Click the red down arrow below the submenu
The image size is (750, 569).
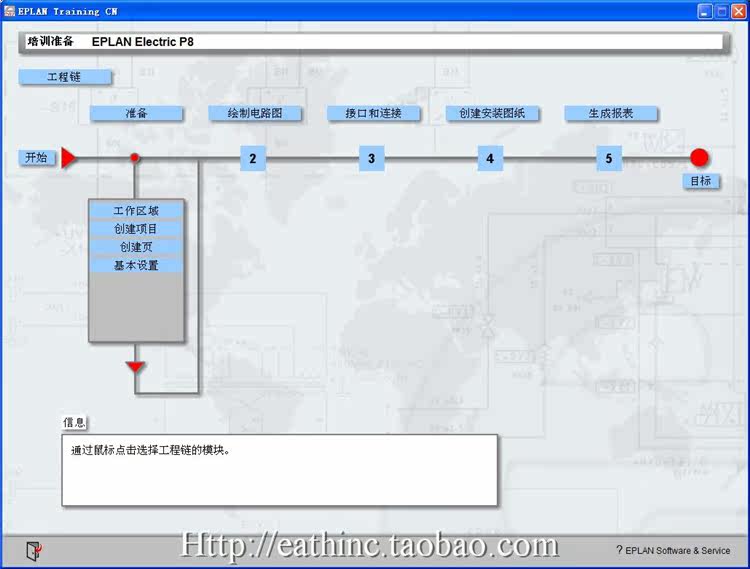point(135,367)
